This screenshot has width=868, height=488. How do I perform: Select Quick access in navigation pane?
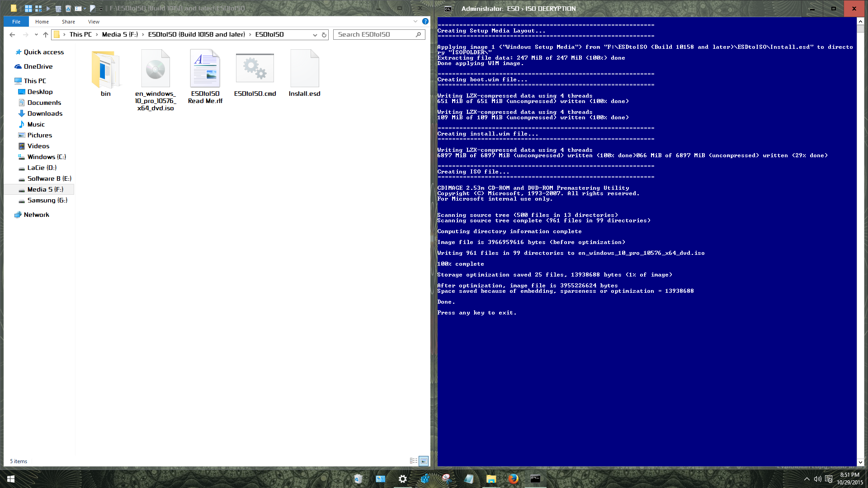(x=40, y=52)
